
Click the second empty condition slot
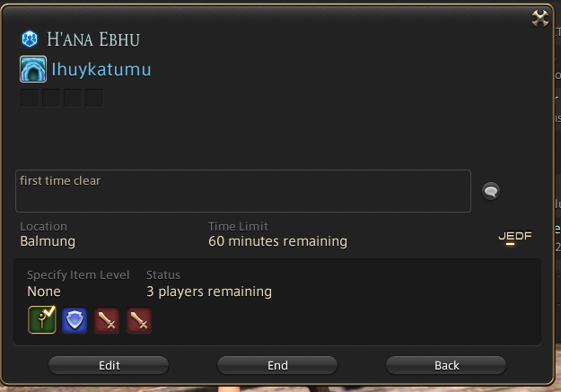click(51, 98)
